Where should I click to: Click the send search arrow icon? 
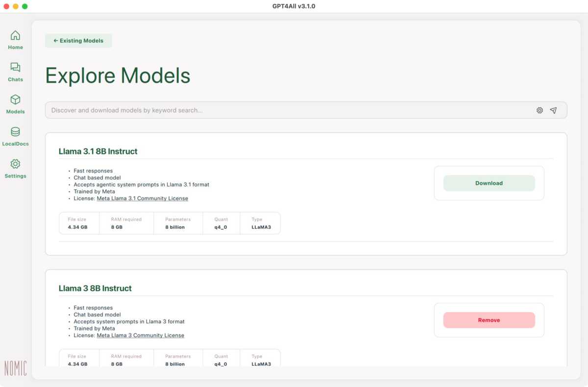coord(553,110)
